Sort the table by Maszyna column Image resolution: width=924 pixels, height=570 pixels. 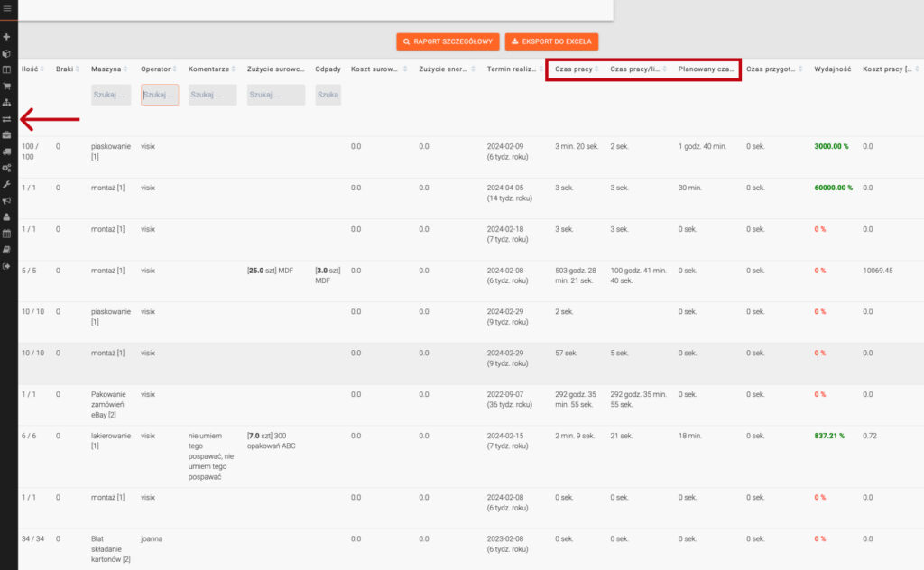(109, 69)
